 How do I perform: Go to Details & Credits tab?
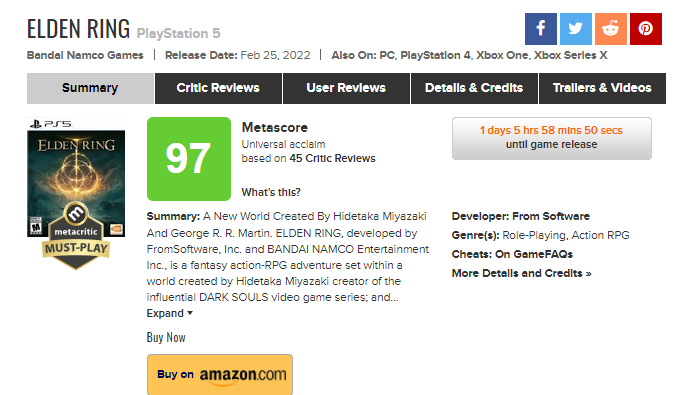(474, 88)
